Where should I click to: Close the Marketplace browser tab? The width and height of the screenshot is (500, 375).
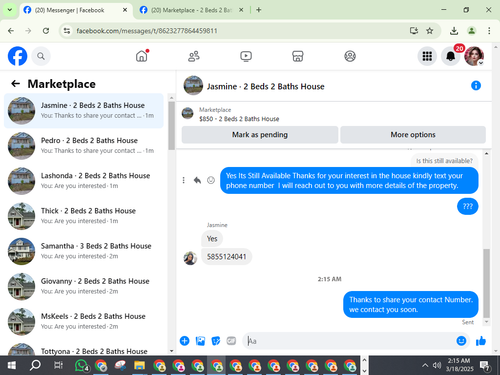(241, 10)
